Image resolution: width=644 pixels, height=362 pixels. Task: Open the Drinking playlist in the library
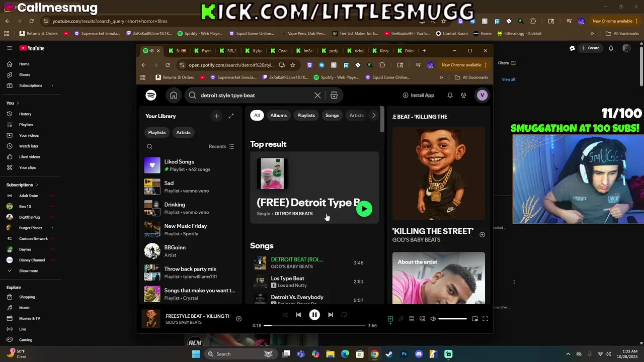[x=190, y=208]
